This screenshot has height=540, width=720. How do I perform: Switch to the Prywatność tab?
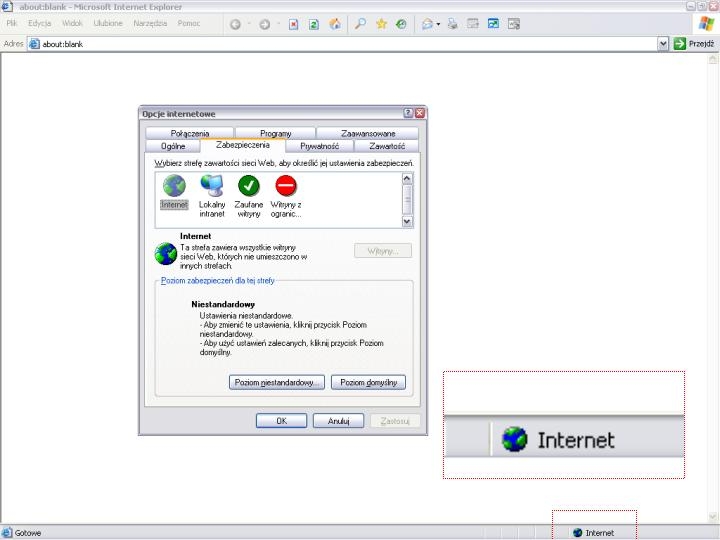[320, 146]
